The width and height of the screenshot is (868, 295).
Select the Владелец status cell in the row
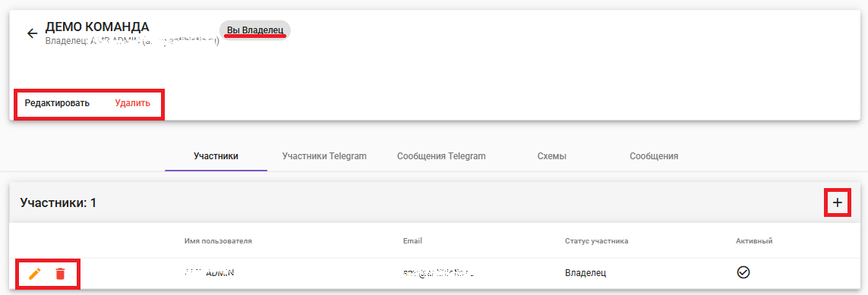tap(586, 273)
